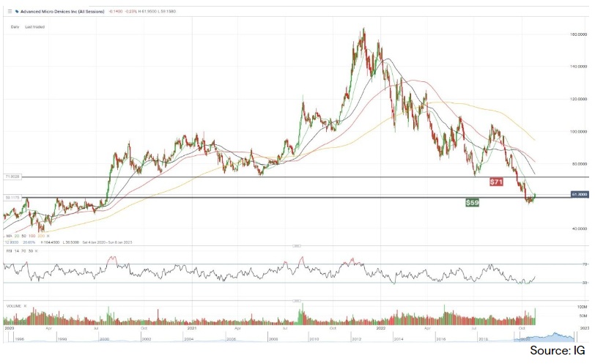This screenshot has height=364, width=595.
Task: Click the 59.1175 horizontal line price tag
Action: [x=12, y=198]
